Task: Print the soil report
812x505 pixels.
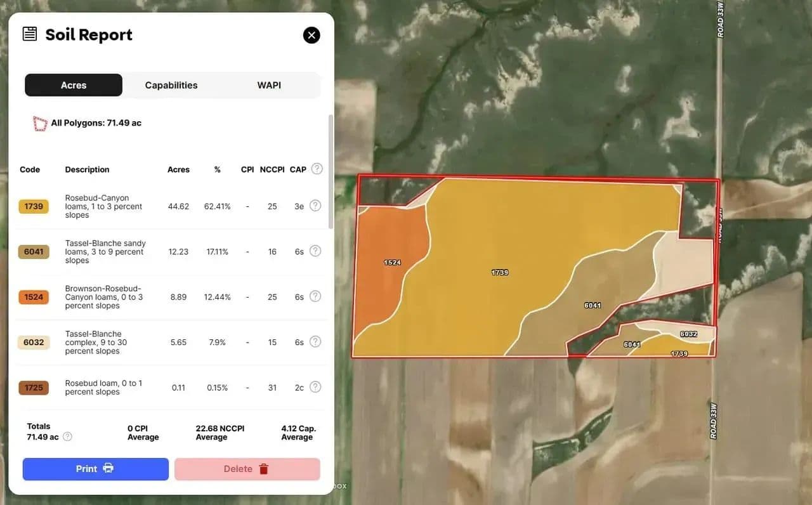Action: [x=96, y=469]
